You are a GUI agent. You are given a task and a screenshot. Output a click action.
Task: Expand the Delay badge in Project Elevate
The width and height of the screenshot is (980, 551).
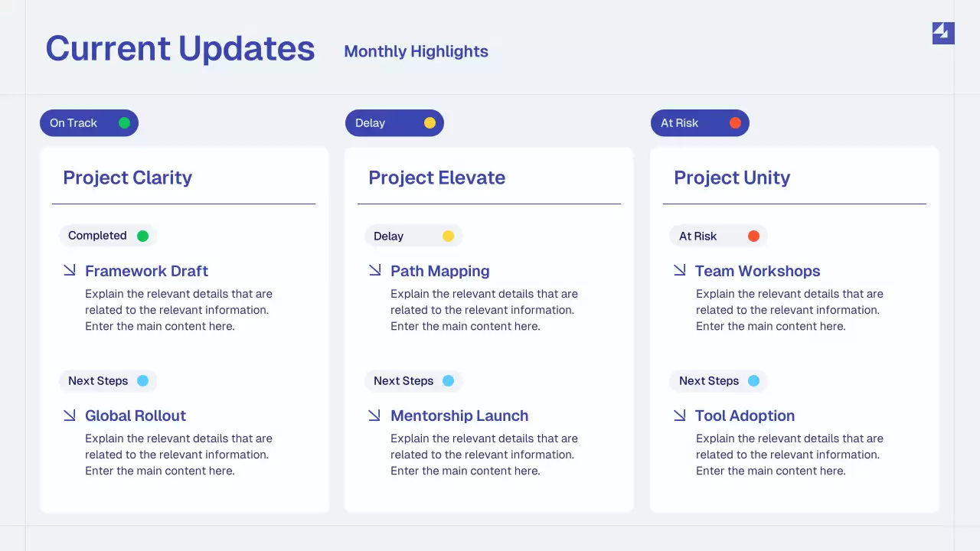pos(413,236)
